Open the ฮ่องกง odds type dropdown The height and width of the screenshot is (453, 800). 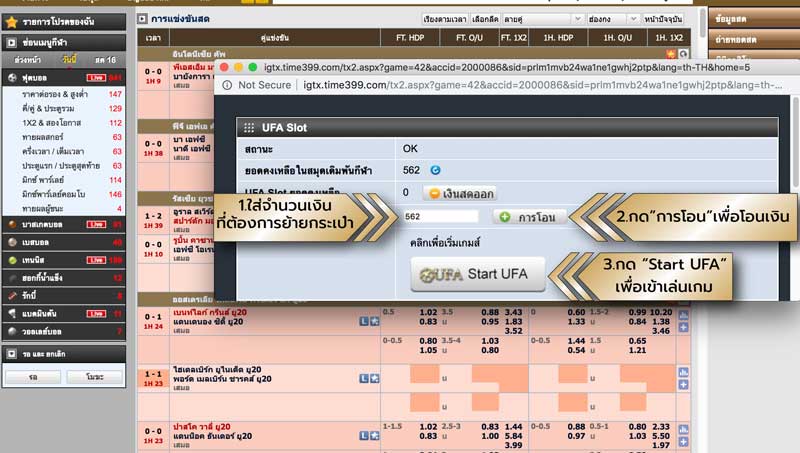pos(613,19)
